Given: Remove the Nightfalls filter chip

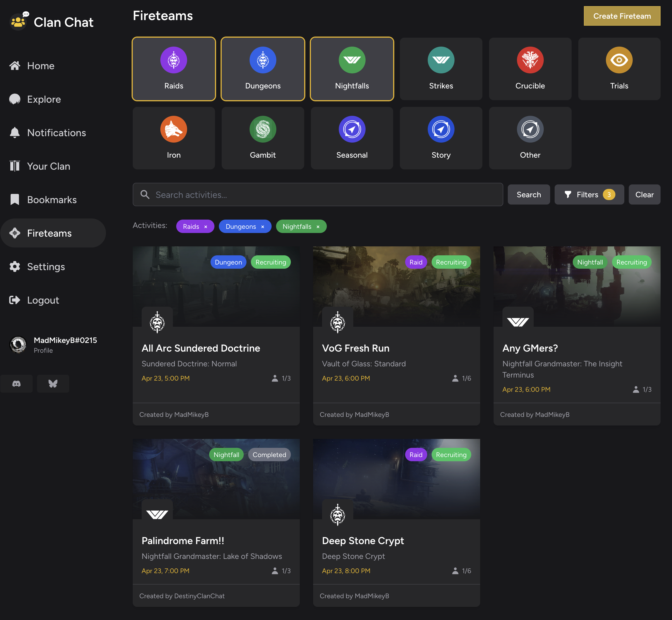Looking at the screenshot, I should (318, 227).
